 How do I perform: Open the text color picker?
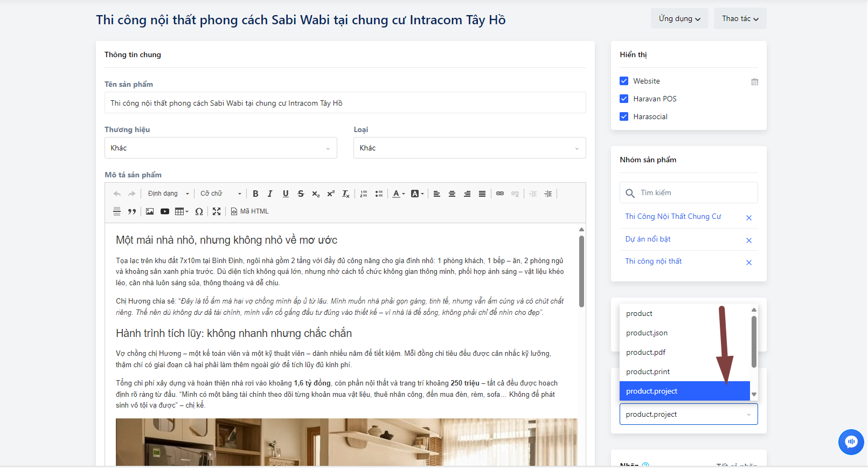[398, 194]
